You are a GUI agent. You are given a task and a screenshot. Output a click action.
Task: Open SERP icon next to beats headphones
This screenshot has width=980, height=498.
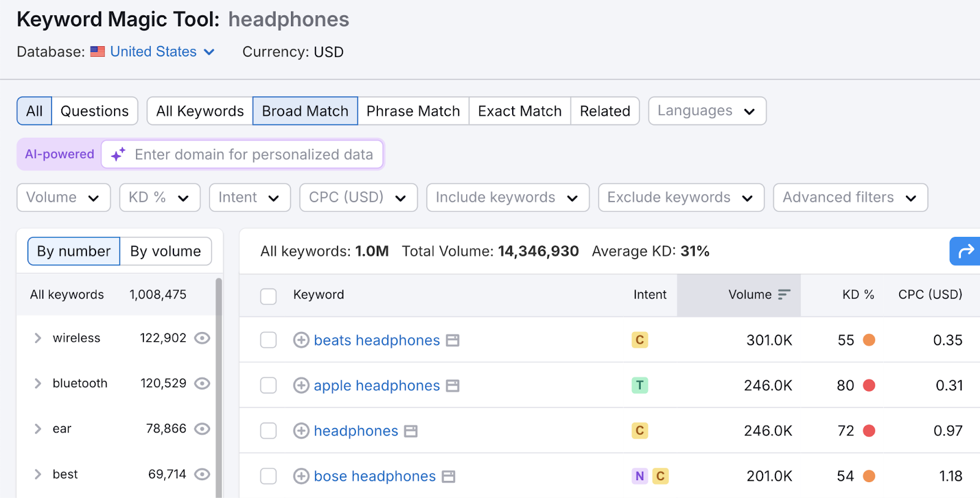(453, 341)
